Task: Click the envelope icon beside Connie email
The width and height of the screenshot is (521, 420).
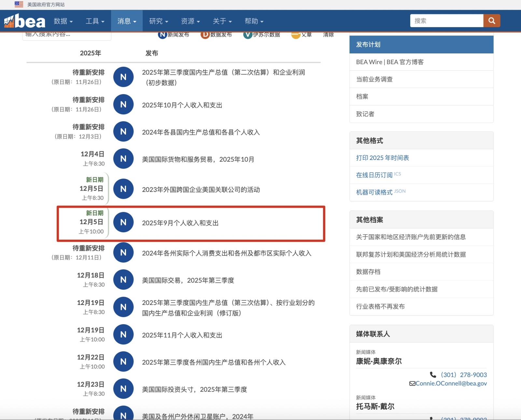Action: (x=412, y=384)
